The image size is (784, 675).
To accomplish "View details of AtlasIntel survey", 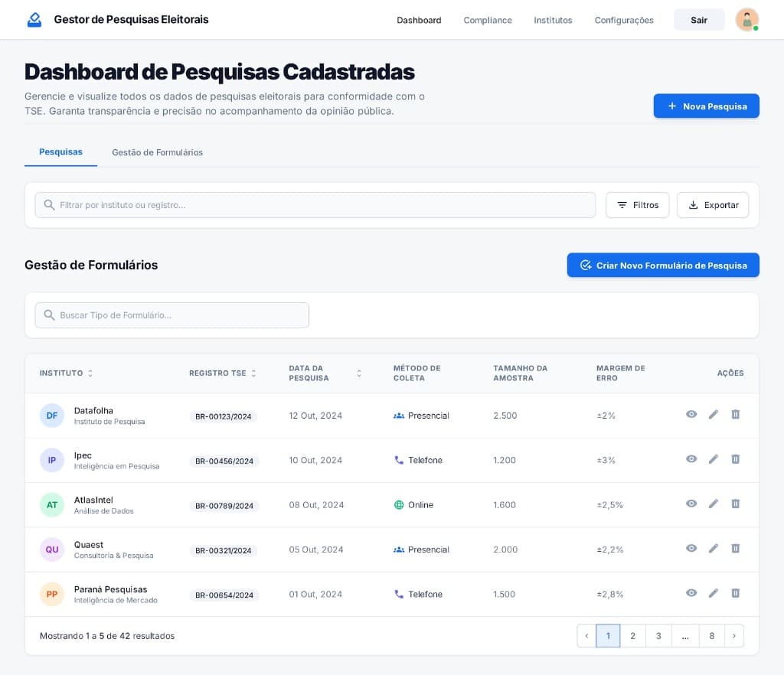I will point(691,504).
